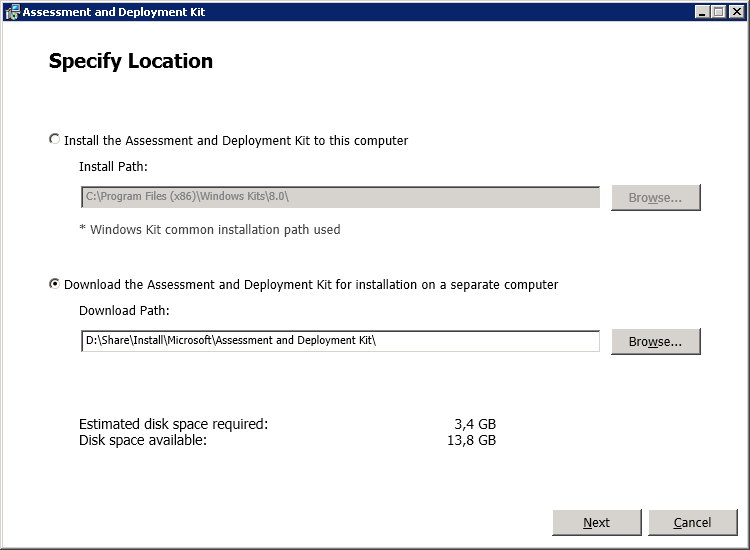Click inside the Download Path text box
This screenshot has width=750, height=550.
[x=340, y=341]
